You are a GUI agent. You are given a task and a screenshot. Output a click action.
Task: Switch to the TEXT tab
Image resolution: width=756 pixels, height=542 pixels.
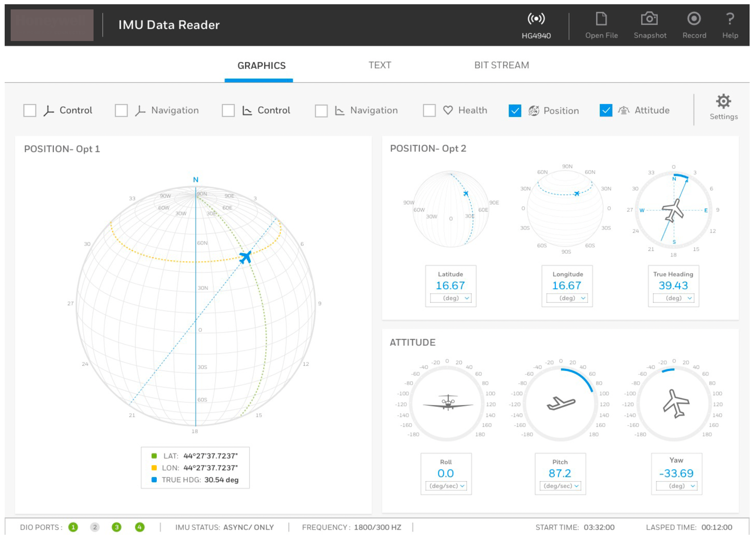tap(380, 65)
